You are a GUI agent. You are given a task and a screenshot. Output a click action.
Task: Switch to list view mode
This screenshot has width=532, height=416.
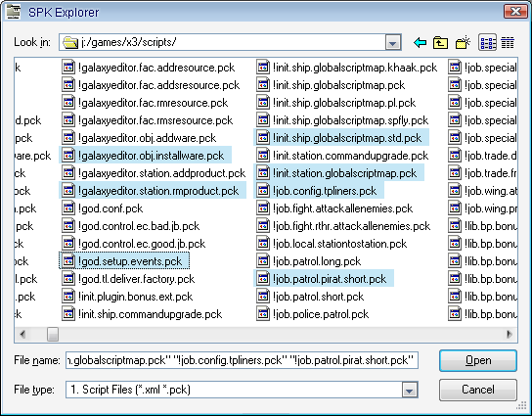pyautogui.click(x=488, y=43)
